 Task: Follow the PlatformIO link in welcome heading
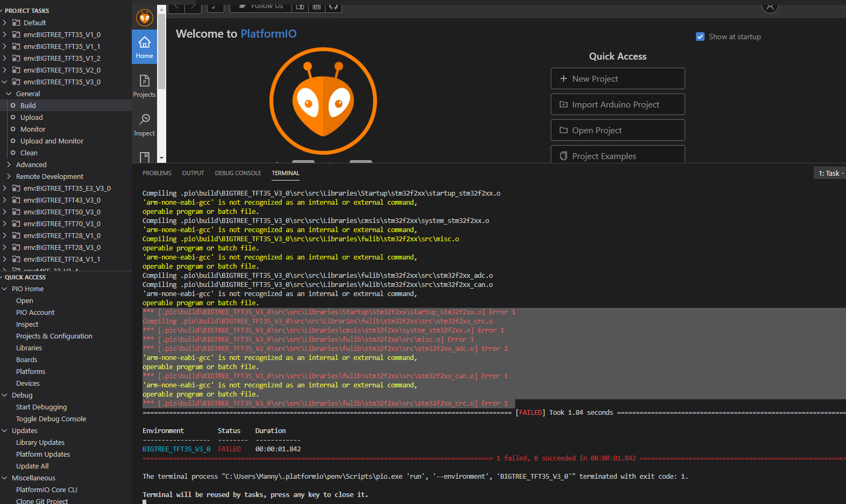tap(268, 34)
